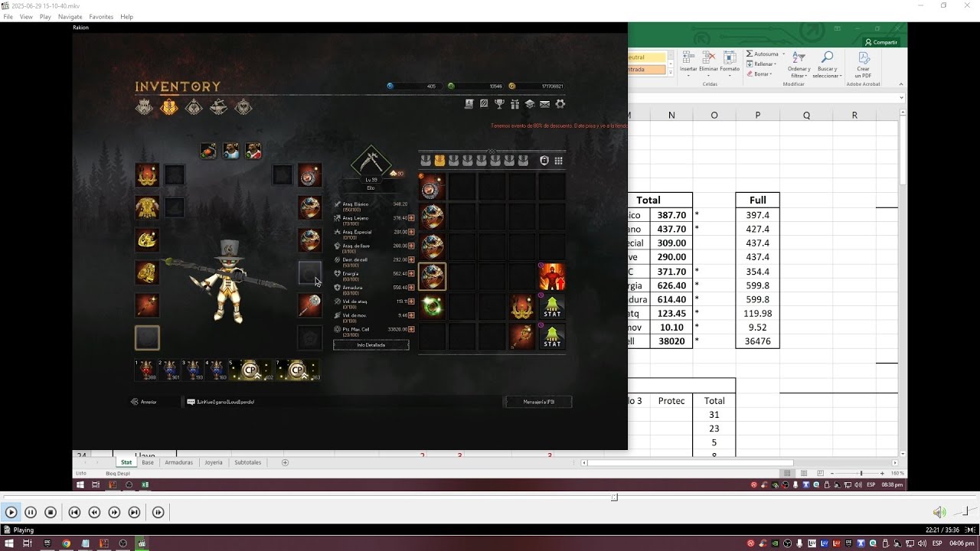Screen dimensions: 980x551
Task: Switch to the Armaduras sheet tab
Action: 179,462
